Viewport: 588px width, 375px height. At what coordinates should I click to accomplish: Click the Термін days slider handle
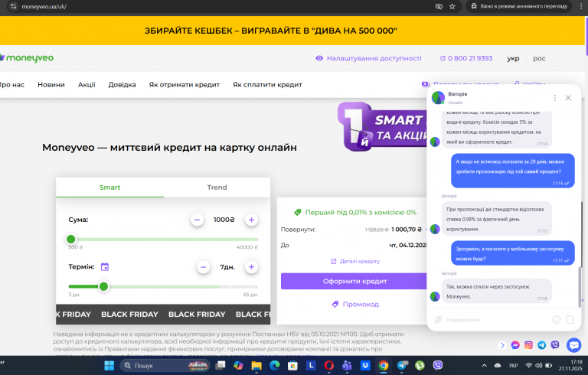(x=103, y=286)
